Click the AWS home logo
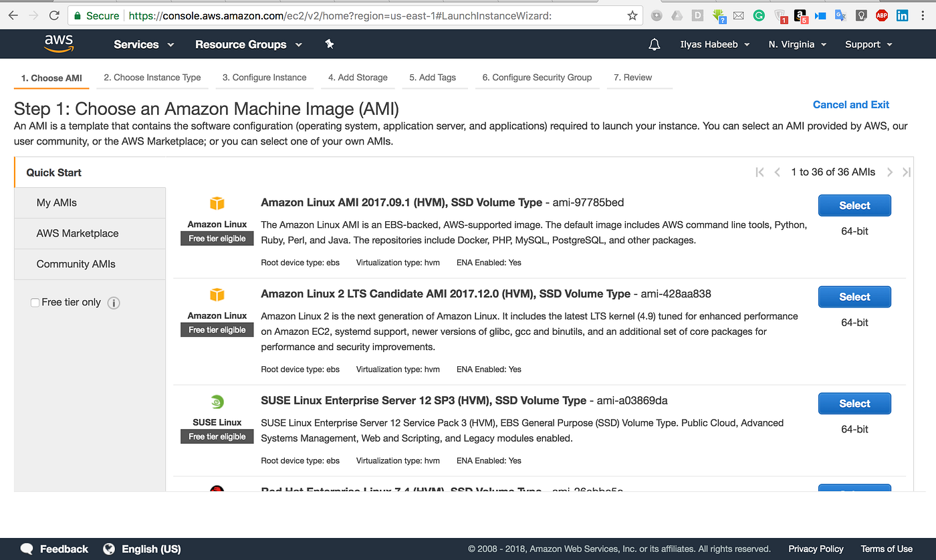The height and width of the screenshot is (560, 936). point(59,43)
